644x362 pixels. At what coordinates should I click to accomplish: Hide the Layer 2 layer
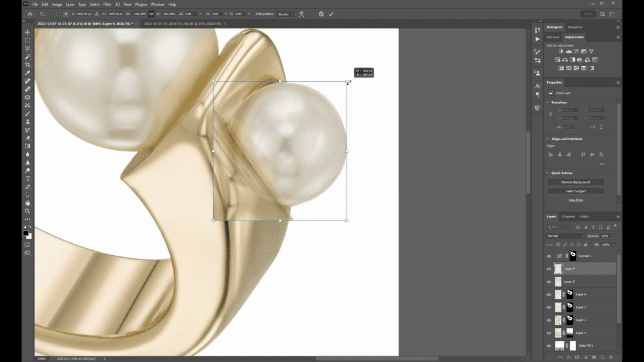pos(548,320)
